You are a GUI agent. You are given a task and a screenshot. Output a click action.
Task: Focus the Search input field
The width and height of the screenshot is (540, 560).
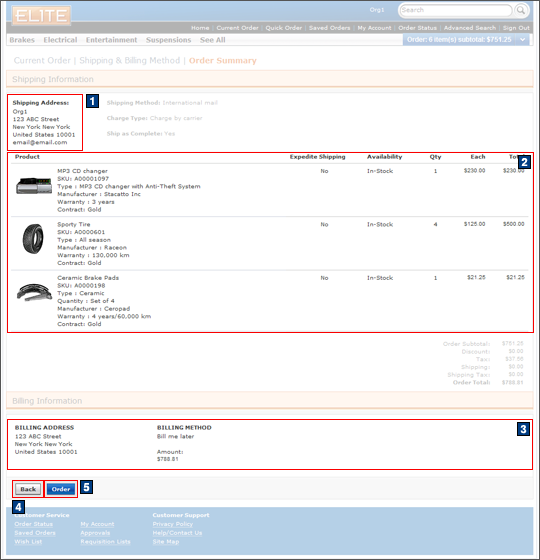455,10
